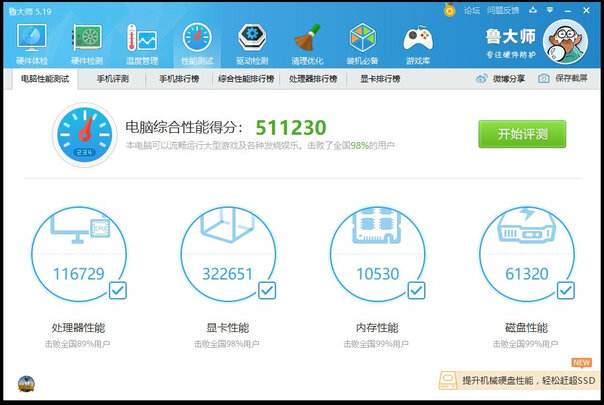Switch to 手机评测 tab
This screenshot has width=604, height=405.
(112, 78)
